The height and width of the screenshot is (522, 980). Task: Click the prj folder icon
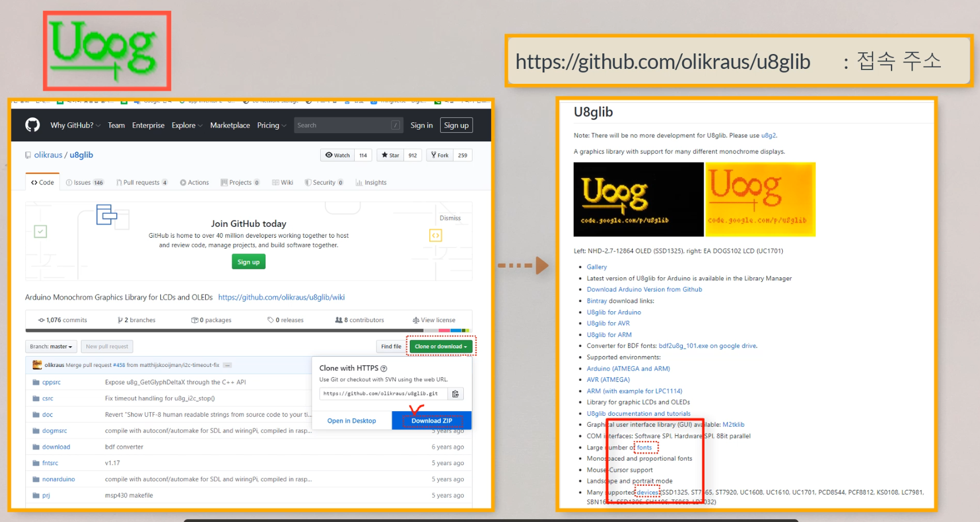[36, 495]
